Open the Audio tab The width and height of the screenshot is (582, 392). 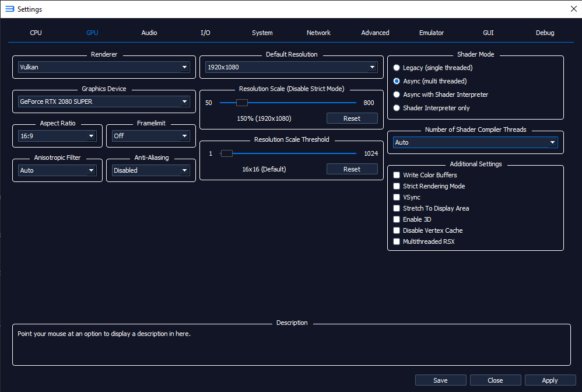(149, 33)
